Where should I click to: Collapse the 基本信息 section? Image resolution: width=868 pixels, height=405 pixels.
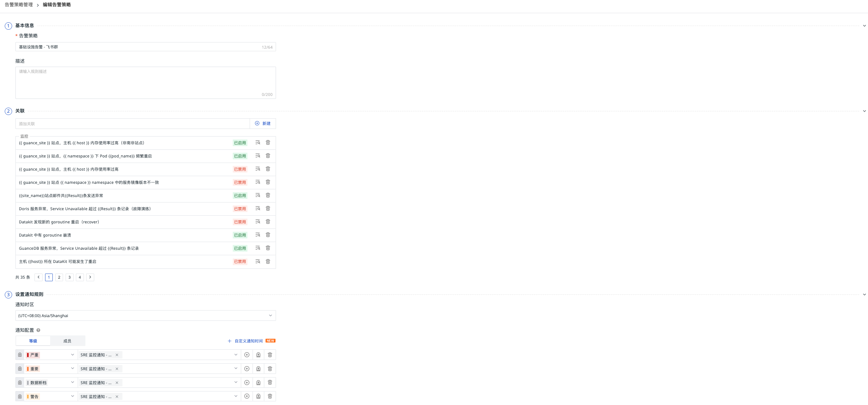pos(864,26)
